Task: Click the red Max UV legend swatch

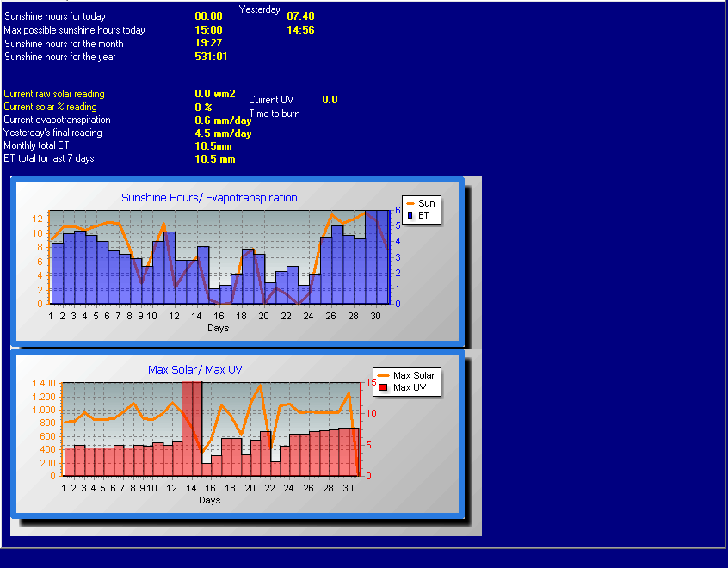Action: [x=383, y=387]
